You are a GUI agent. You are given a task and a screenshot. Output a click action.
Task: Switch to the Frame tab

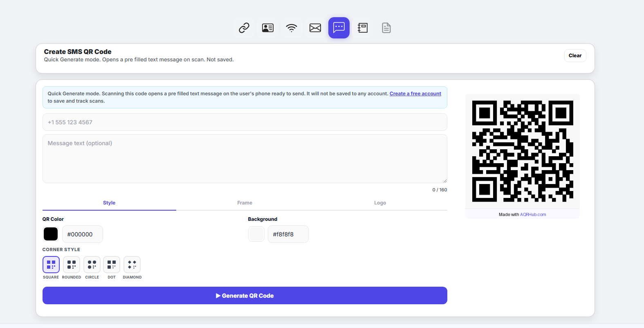[245, 203]
